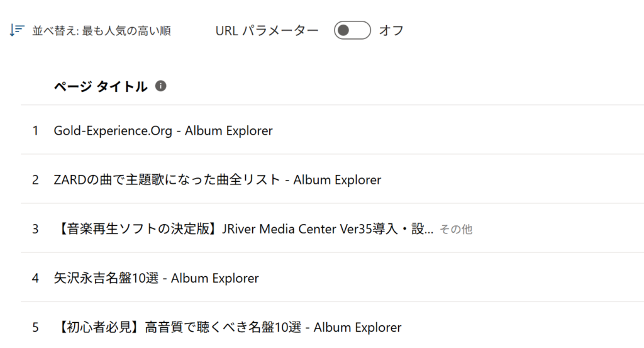
Task: Click the ページ タイトル column header
Action: [x=101, y=87]
